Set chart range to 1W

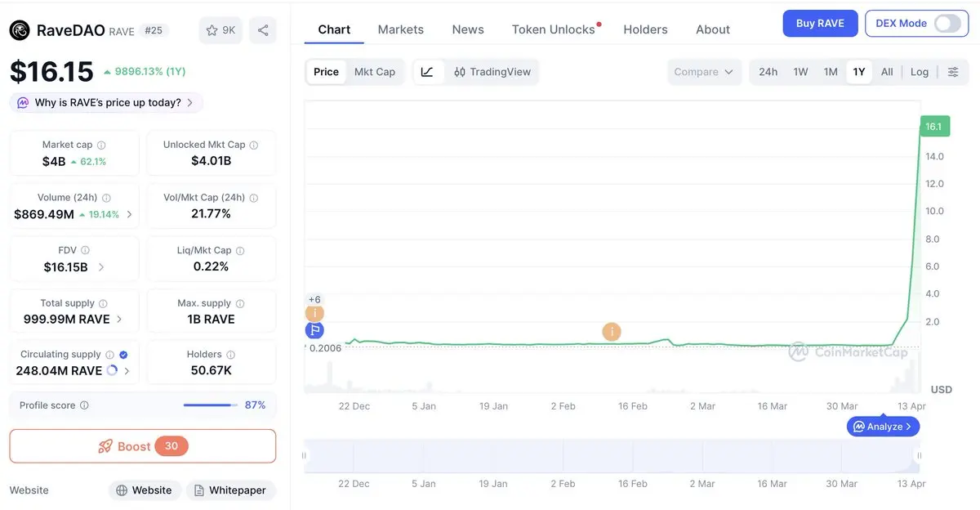pos(800,72)
